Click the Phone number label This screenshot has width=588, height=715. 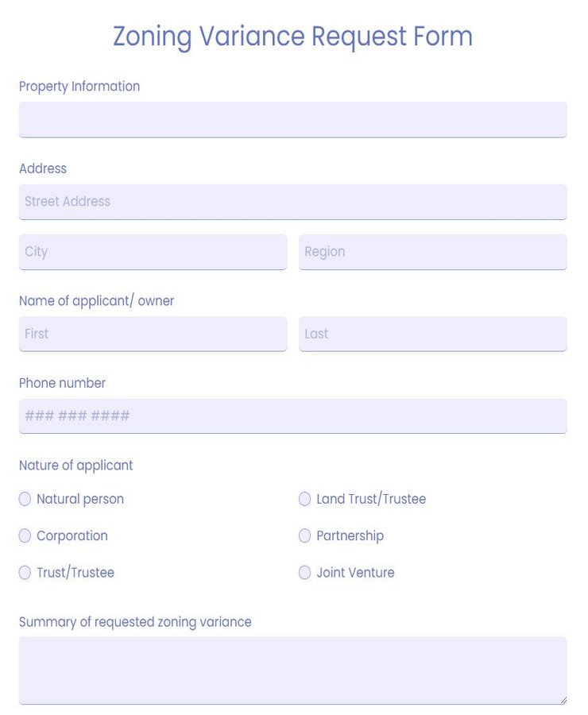tap(62, 383)
